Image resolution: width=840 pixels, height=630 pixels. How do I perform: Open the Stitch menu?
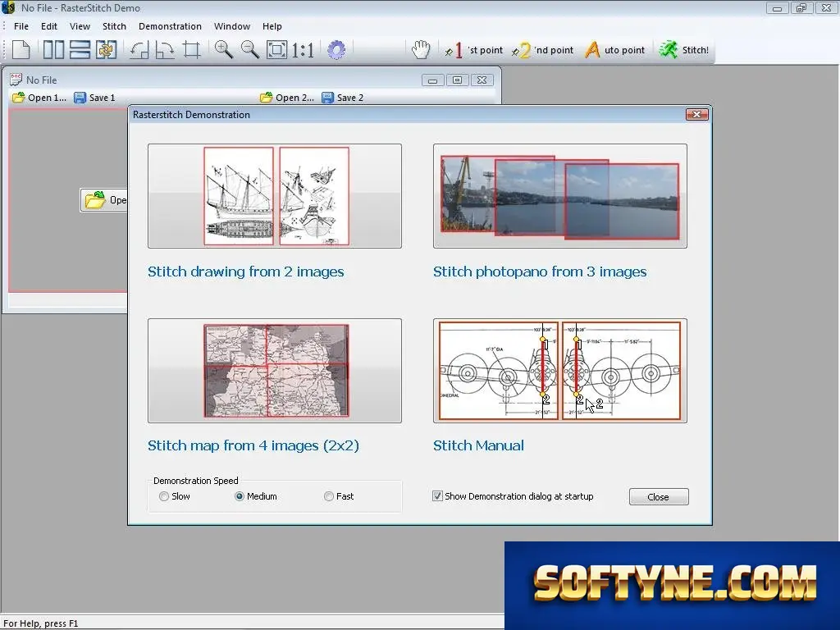point(114,26)
